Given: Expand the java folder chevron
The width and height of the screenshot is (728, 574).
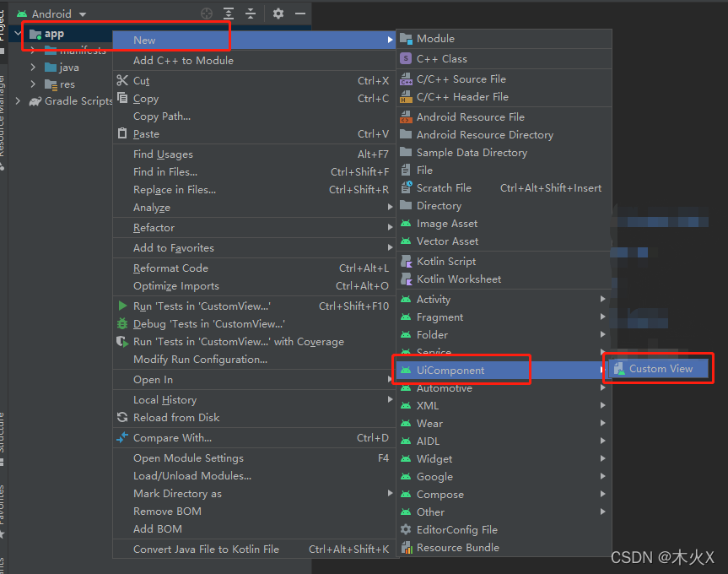Looking at the screenshot, I should (x=33, y=68).
